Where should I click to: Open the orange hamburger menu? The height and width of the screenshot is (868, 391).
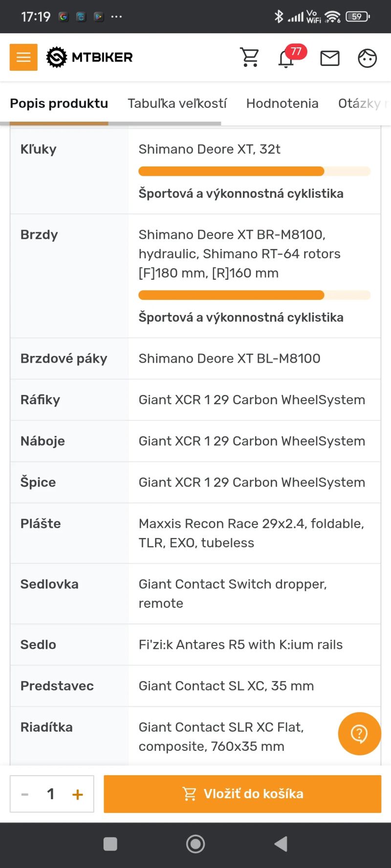[23, 57]
